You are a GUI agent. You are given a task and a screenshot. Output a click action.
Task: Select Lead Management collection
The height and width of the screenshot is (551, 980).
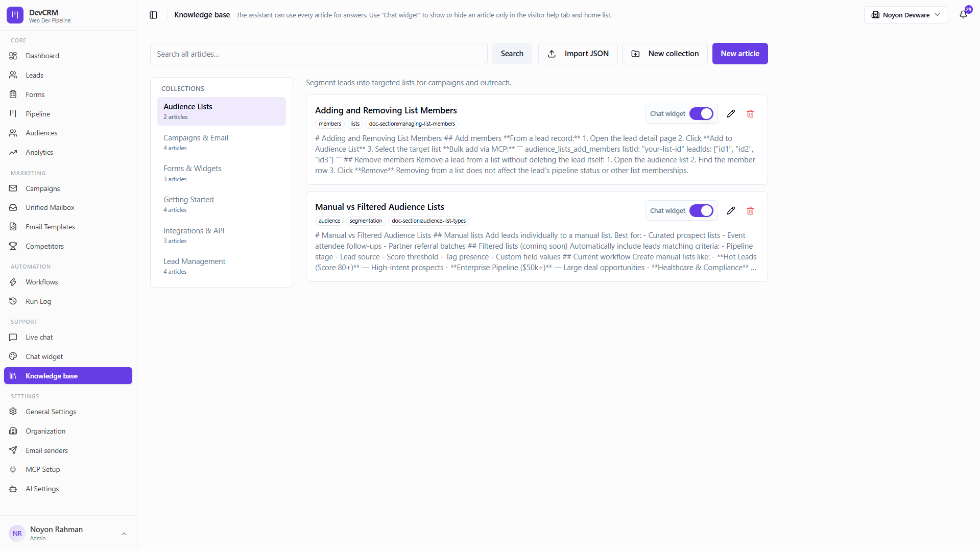coord(221,266)
